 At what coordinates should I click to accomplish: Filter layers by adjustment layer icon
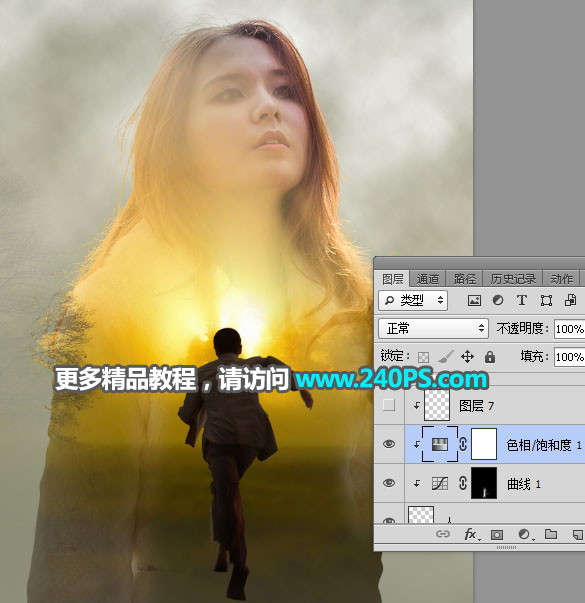498,300
